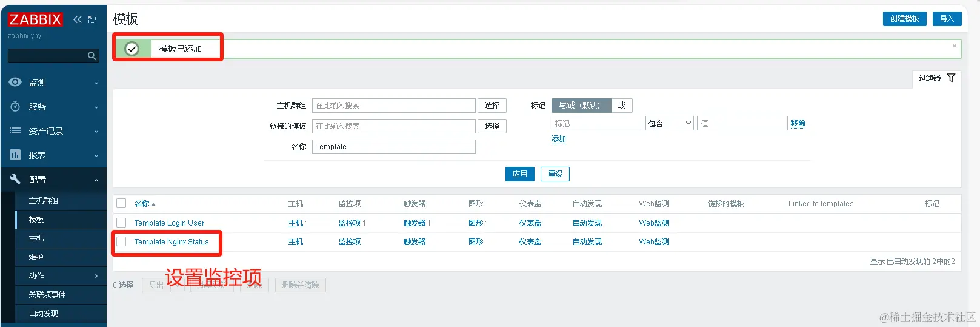Image resolution: width=980 pixels, height=327 pixels.
Task: Open 关联项事件 in sidebar
Action: [47, 295]
